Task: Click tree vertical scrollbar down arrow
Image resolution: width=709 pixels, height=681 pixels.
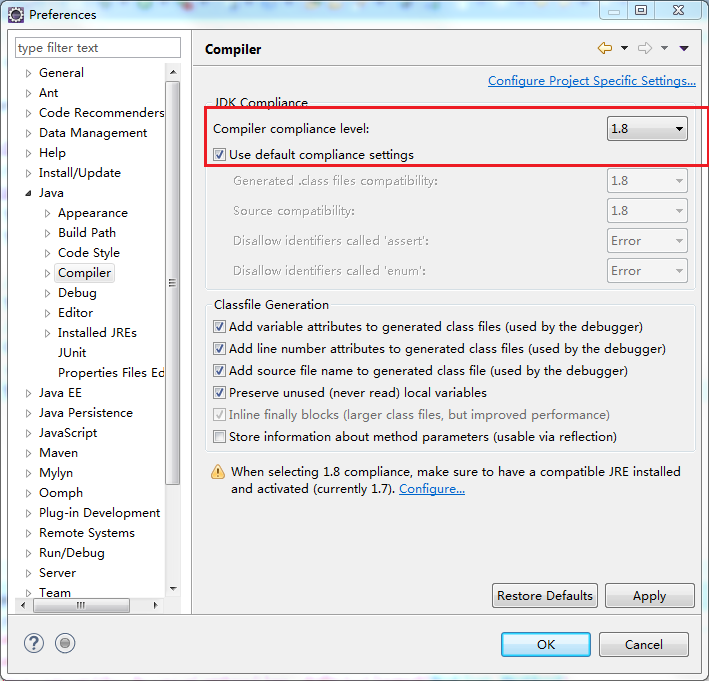Action: tap(173, 588)
